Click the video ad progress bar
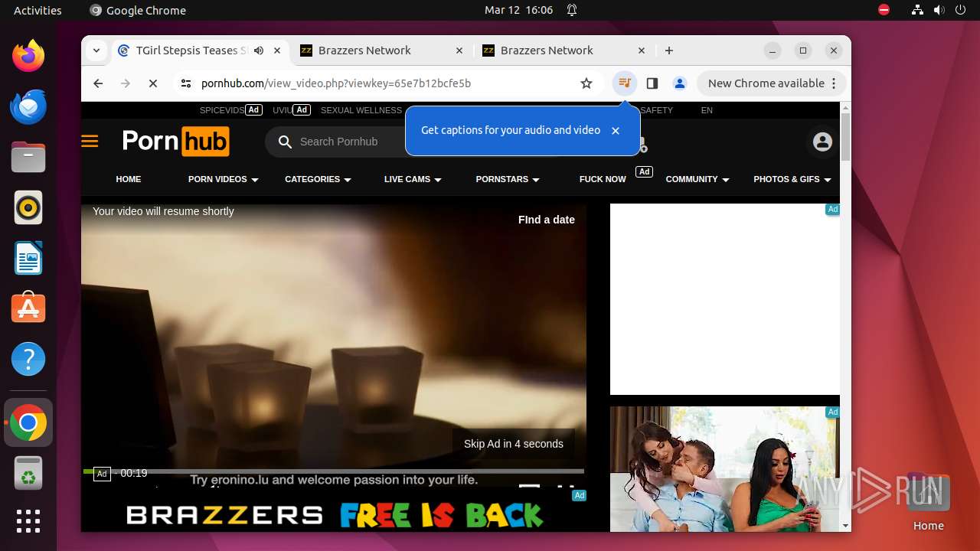The width and height of the screenshot is (980, 551). click(x=334, y=471)
